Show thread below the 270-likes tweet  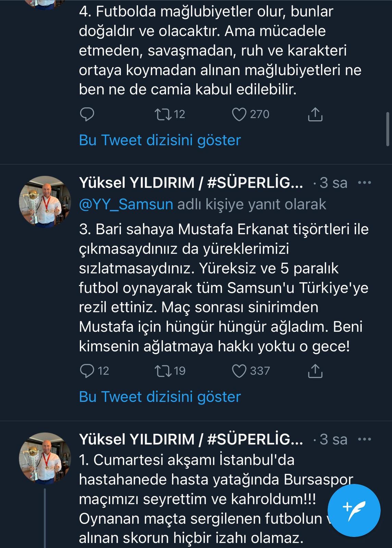[x=160, y=140]
